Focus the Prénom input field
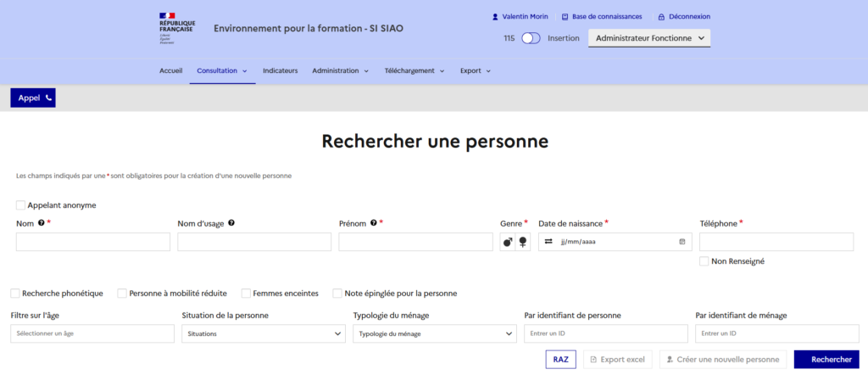Viewport: 868px width, 375px height. tap(415, 242)
